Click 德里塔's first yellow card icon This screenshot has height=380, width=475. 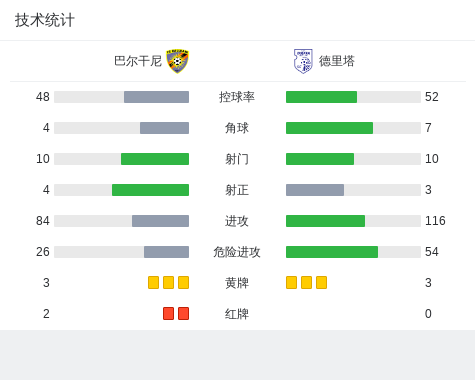coord(291,282)
